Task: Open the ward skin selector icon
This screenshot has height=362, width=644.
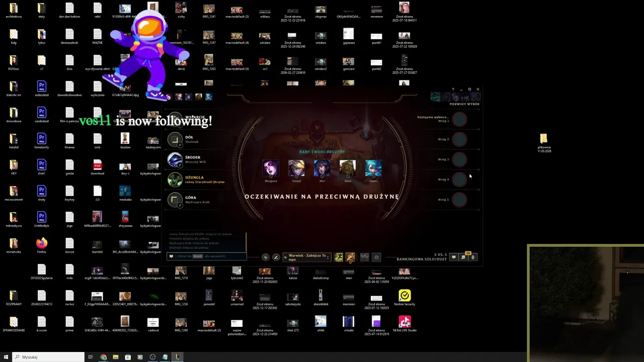Action: pyautogui.click(x=365, y=257)
